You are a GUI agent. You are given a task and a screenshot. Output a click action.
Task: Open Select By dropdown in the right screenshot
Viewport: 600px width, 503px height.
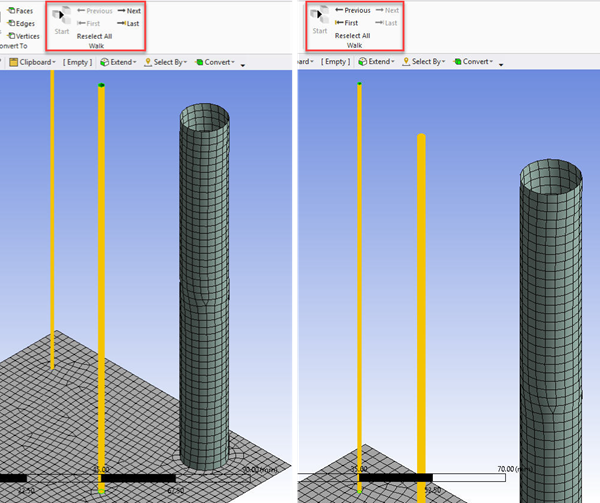point(424,61)
